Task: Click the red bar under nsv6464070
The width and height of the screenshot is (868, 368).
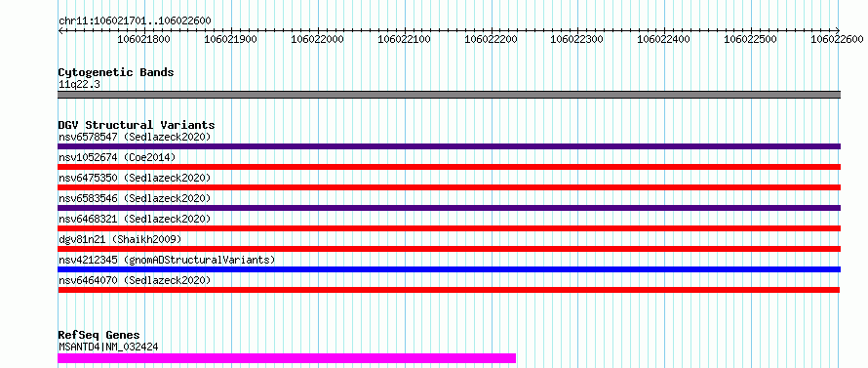Action: pos(449,290)
